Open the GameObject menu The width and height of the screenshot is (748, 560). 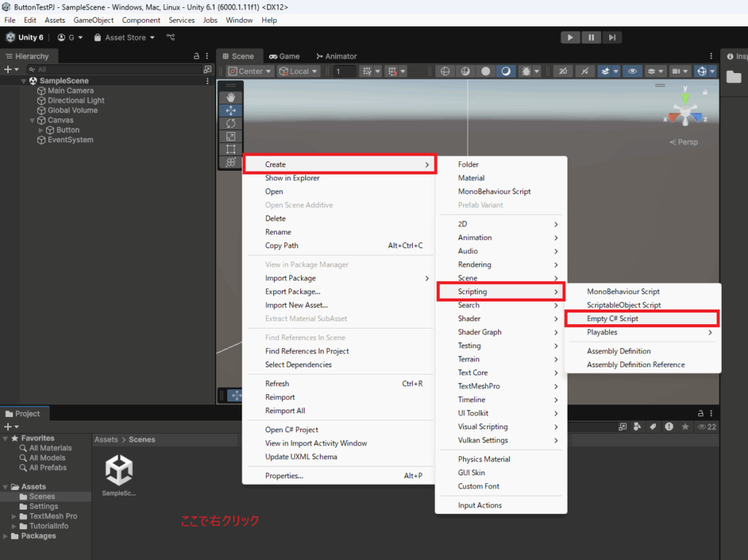point(93,20)
